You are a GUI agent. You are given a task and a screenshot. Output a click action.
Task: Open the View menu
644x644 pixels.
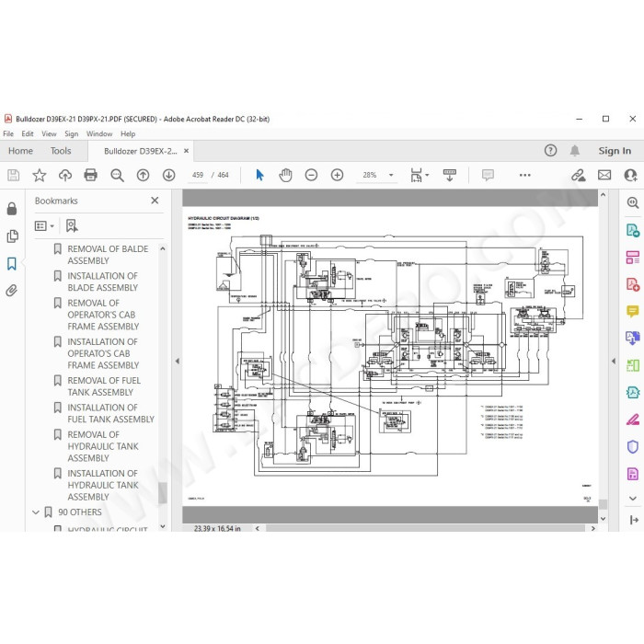pyautogui.click(x=49, y=134)
